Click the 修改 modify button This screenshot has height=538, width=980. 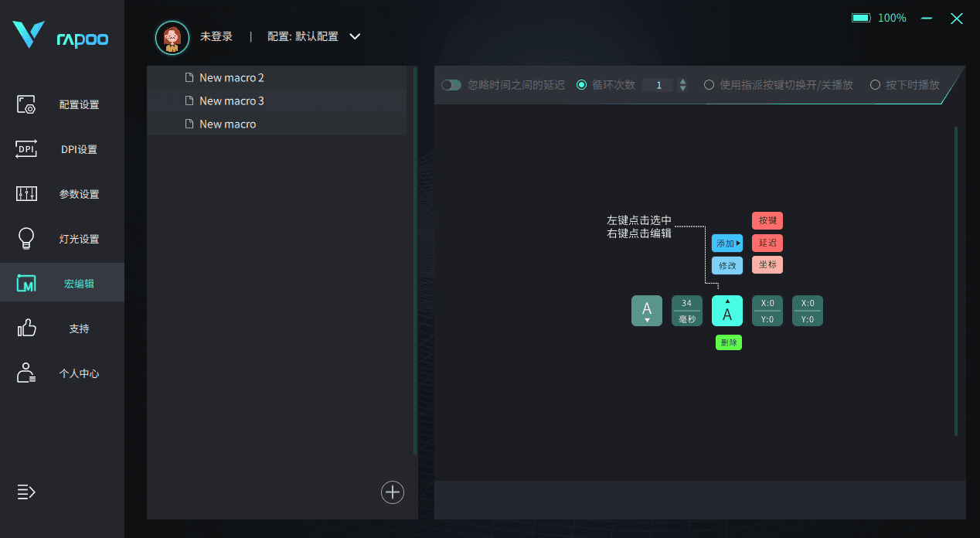(x=726, y=264)
